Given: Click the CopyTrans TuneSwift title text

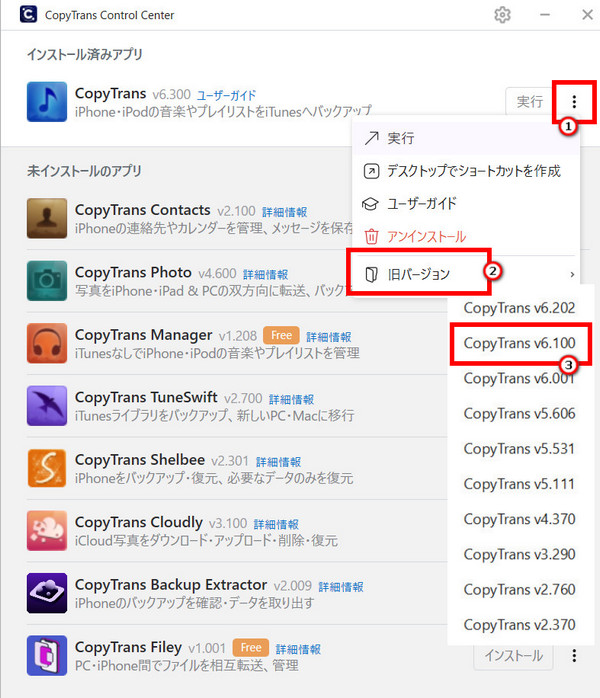Looking at the screenshot, I should click(x=146, y=397).
